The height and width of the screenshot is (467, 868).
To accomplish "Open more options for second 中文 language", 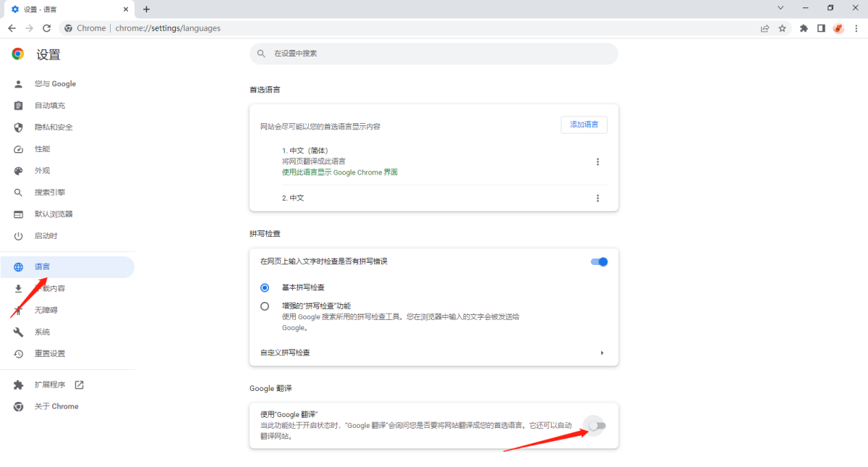I will (x=597, y=198).
